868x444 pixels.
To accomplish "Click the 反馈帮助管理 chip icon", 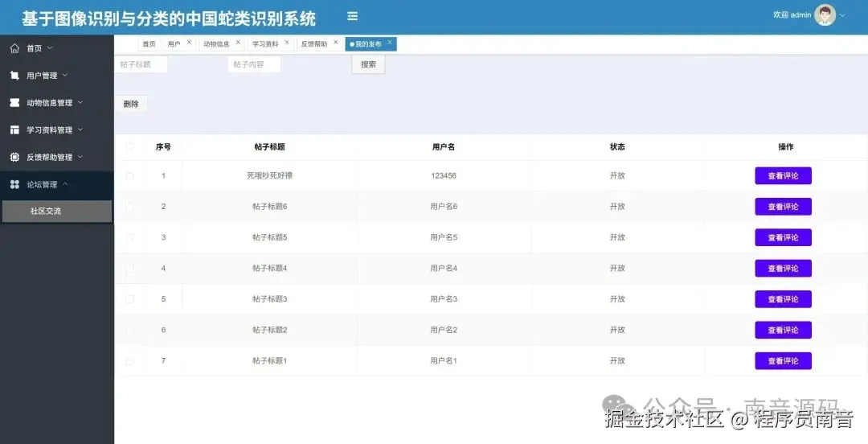I will (x=15, y=157).
